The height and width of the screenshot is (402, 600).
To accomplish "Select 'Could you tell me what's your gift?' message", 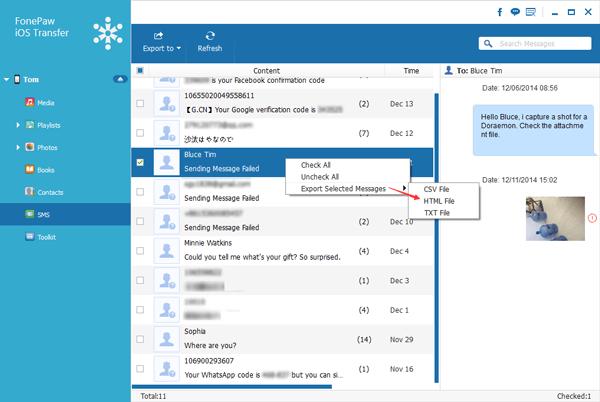I will 262,257.
